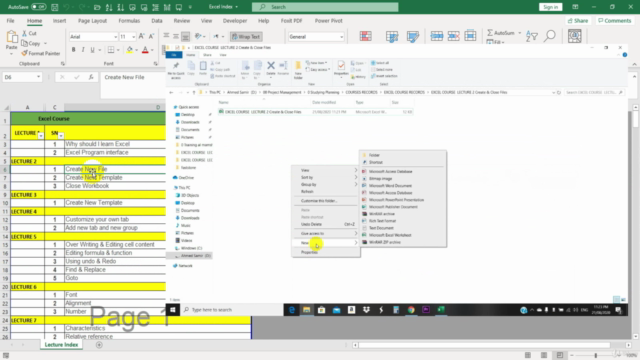Image resolution: width=640 pixels, height=360 pixels.
Task: Apply Top Align to the cell
Action: pyautogui.click(x=166, y=36)
